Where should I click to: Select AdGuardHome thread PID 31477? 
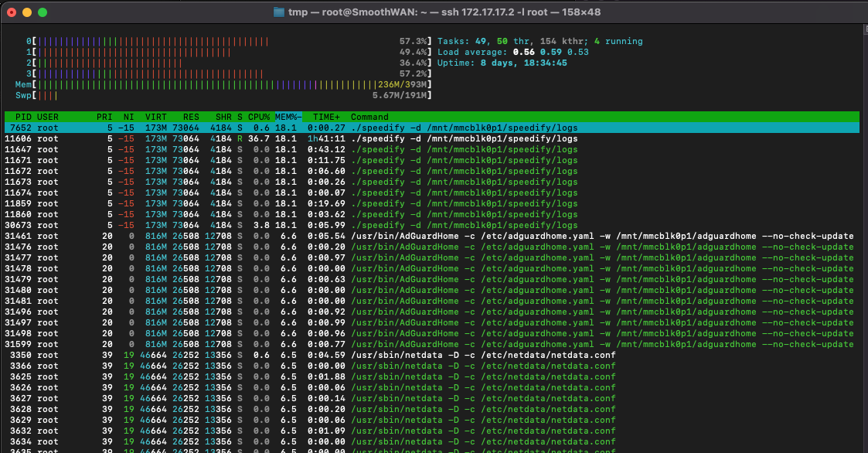click(x=432, y=257)
